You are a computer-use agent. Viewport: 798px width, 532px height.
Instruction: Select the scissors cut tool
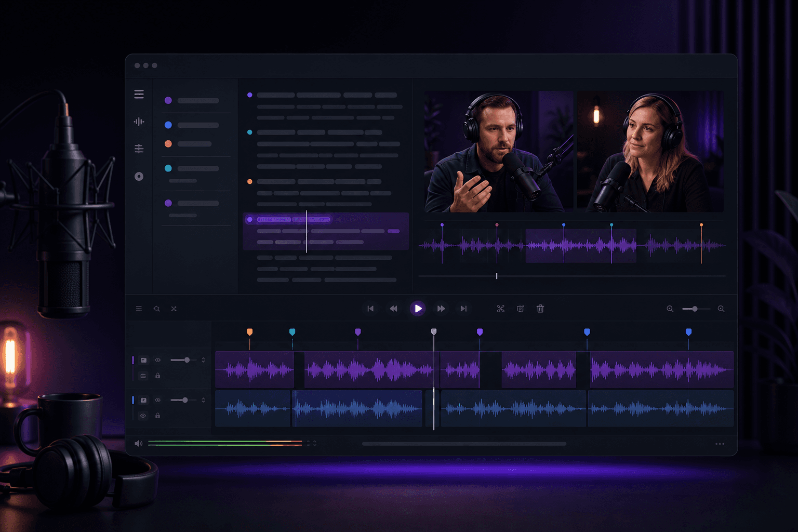pos(501,309)
